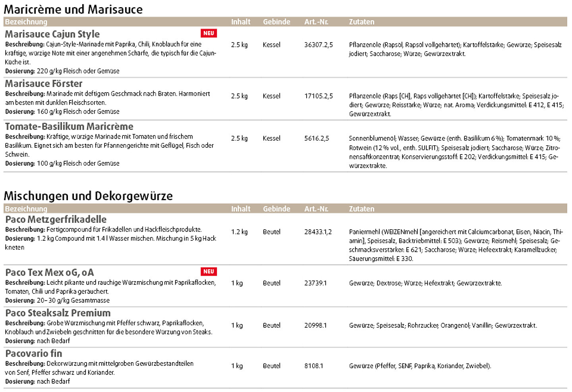
Task: Click article number 28433.1,2
Action: click(318, 232)
